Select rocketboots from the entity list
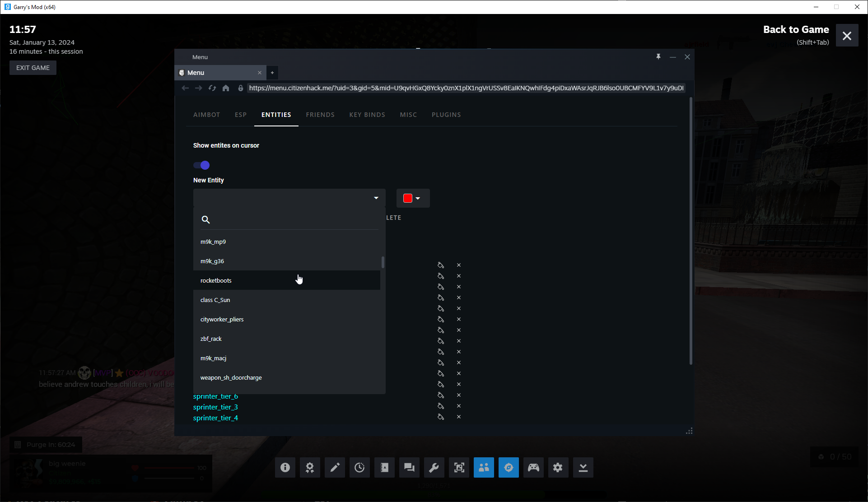Screen dimensions: 868x502 [x=216, y=280]
